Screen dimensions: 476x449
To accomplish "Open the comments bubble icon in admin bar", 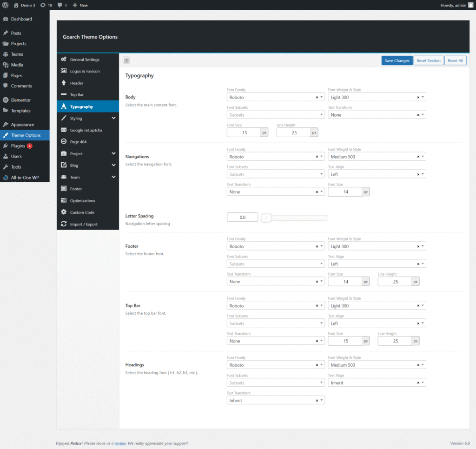I will [59, 5].
